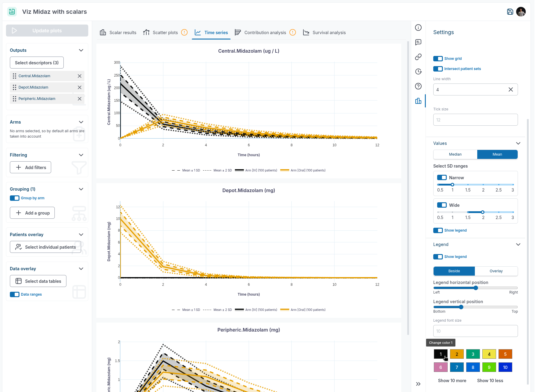Click the save icon in header

(x=510, y=12)
